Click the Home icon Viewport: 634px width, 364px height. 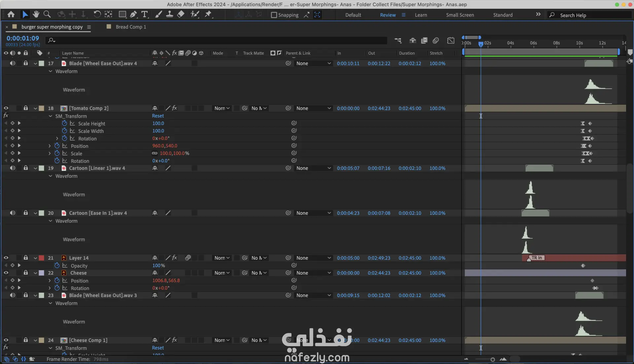(x=11, y=14)
